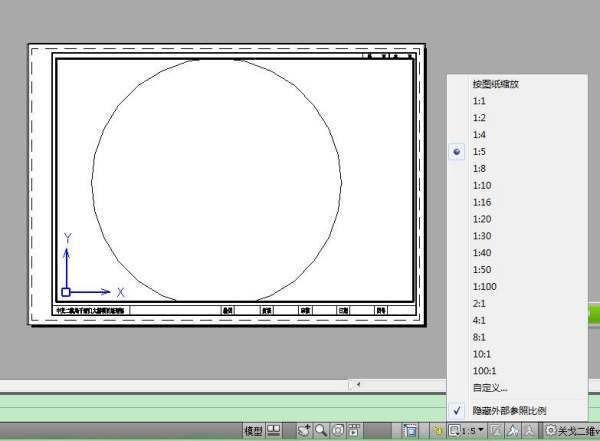Pick the 1:40 scale entry

click(x=517, y=253)
